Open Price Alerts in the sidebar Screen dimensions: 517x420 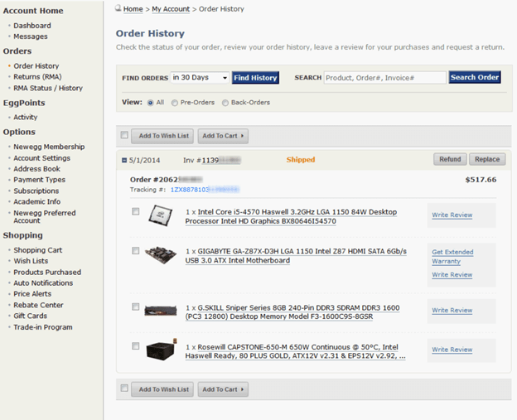[x=32, y=294]
